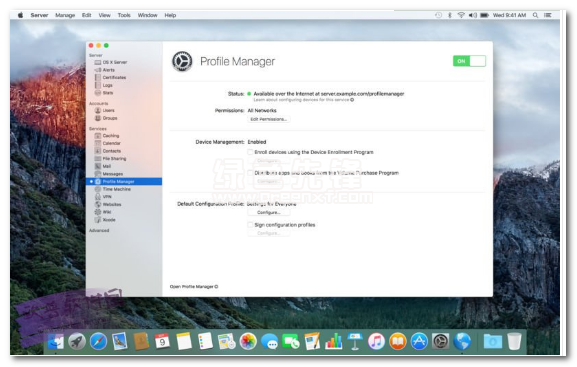Turn off the Profile Manager ON switch
This screenshot has height=367, width=577.
(x=469, y=61)
